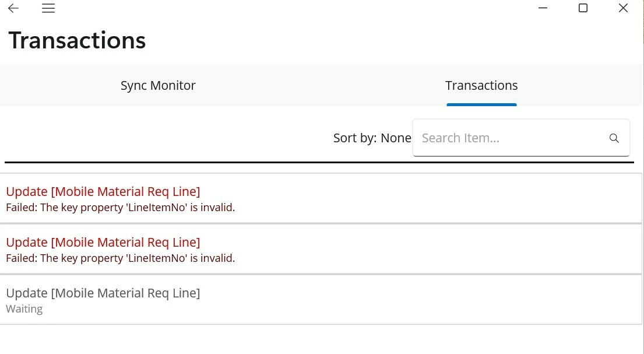Open the first failed Update transaction title
Viewport: 644px width, 354px height.
point(103,191)
